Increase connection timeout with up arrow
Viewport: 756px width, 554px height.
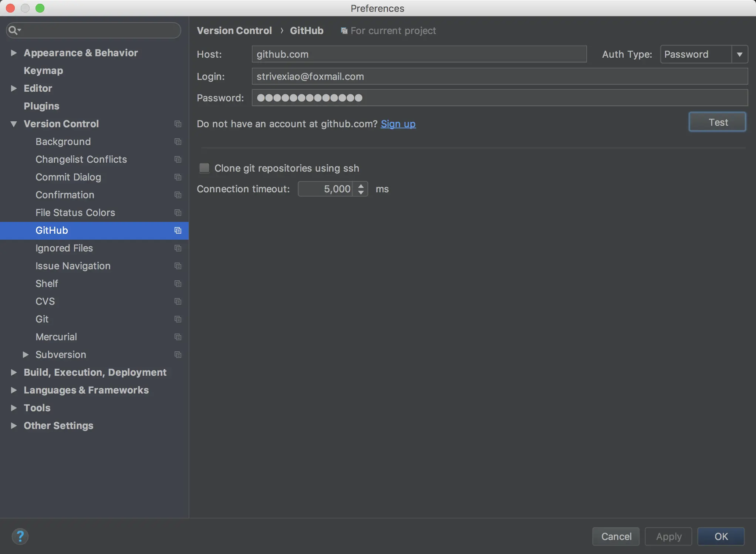(x=361, y=186)
